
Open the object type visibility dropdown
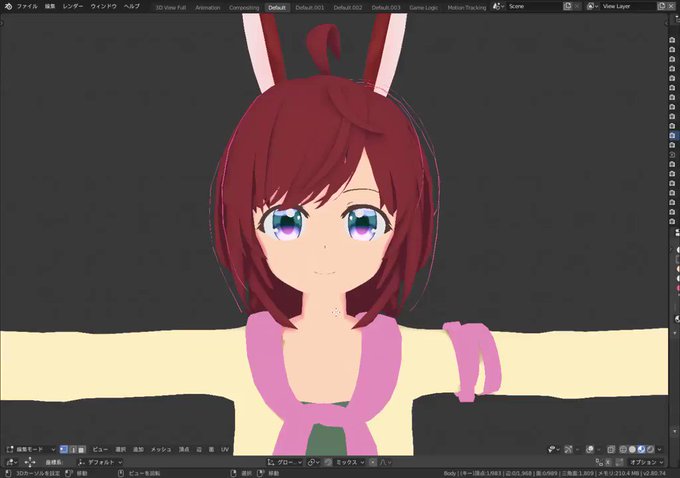pyautogui.click(x=554, y=449)
